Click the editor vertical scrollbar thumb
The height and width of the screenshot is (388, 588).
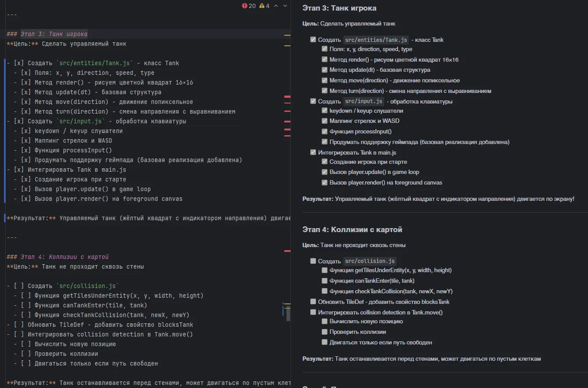[288, 313]
